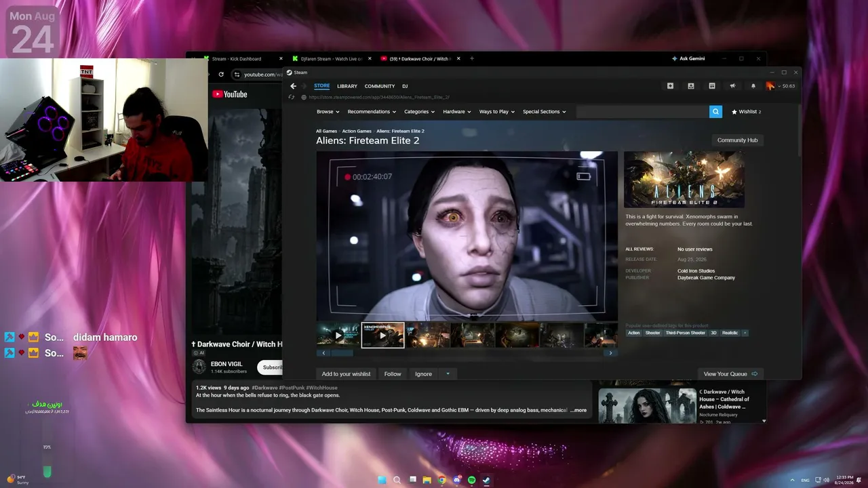Open Ask Gemini in Chrome
This screenshot has height=488, width=868.
(x=688, y=58)
